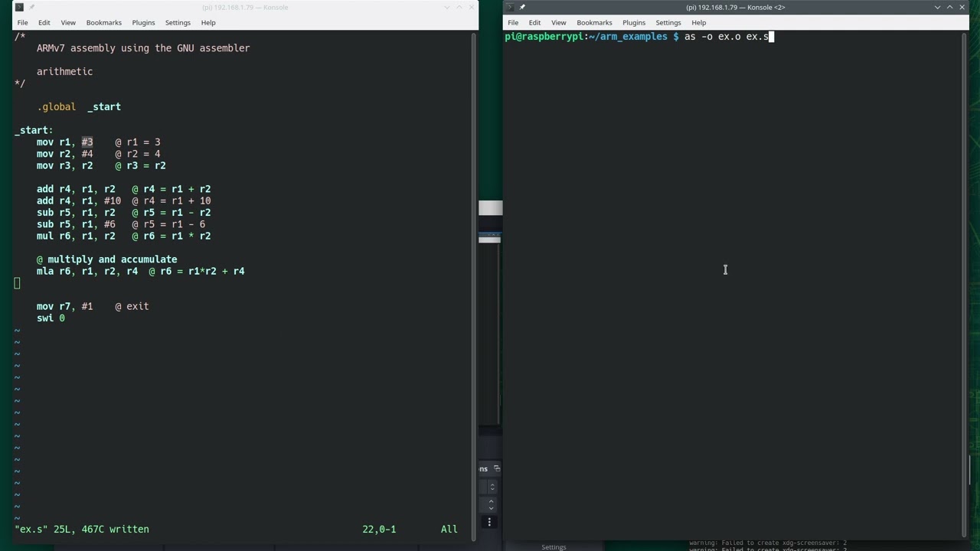Open View menu in left Konsole window
The image size is (980, 551).
(x=68, y=22)
